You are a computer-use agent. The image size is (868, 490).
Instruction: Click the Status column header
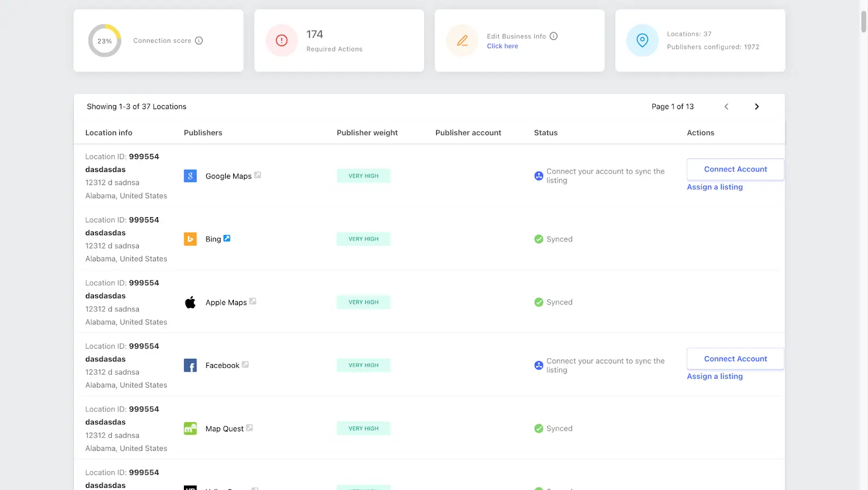click(546, 132)
